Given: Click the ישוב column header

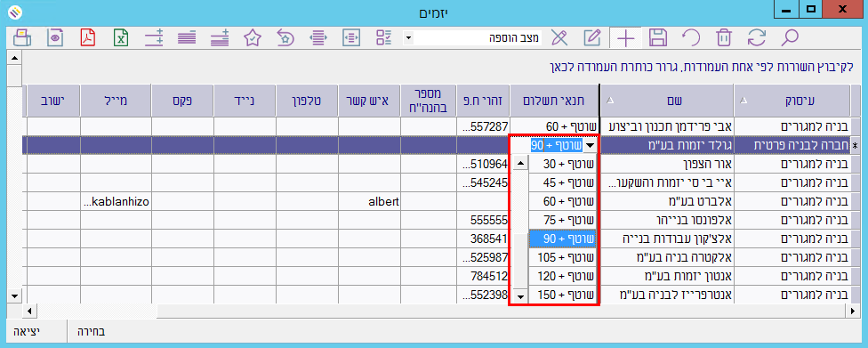Looking at the screenshot, I should coord(53,101).
